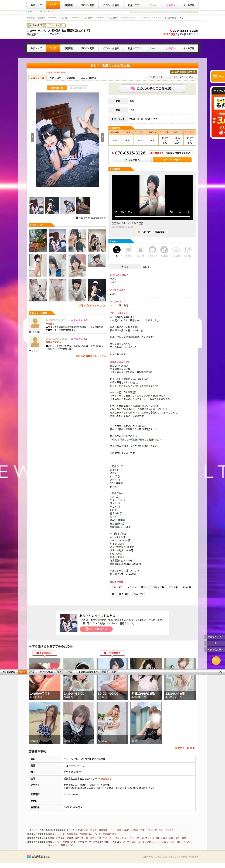Click 不正な画像/退店を通報する report link
The height and width of the screenshot is (868, 225).
pyautogui.click(x=91, y=217)
